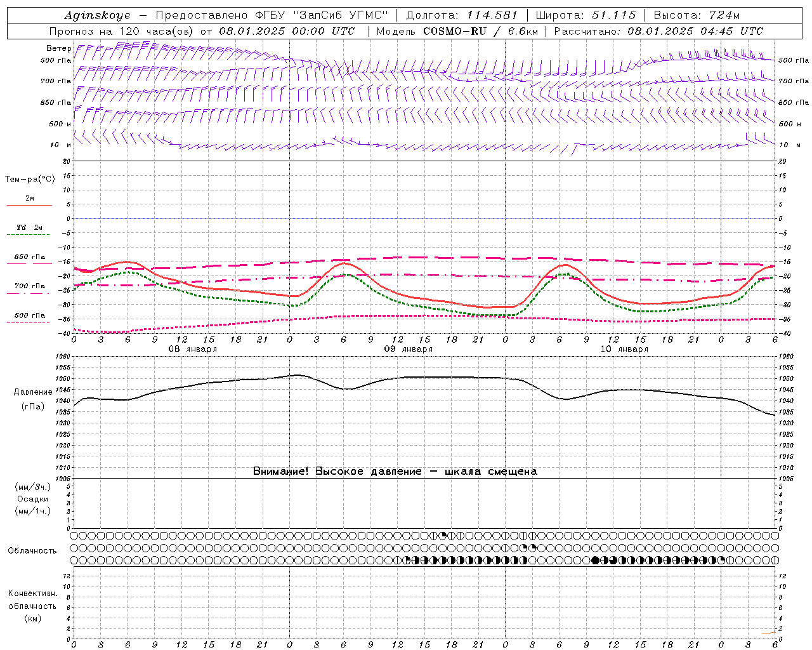The height and width of the screenshot is (650, 812).
Task: Click the "Давление" pressure panel label
Action: click(x=33, y=392)
